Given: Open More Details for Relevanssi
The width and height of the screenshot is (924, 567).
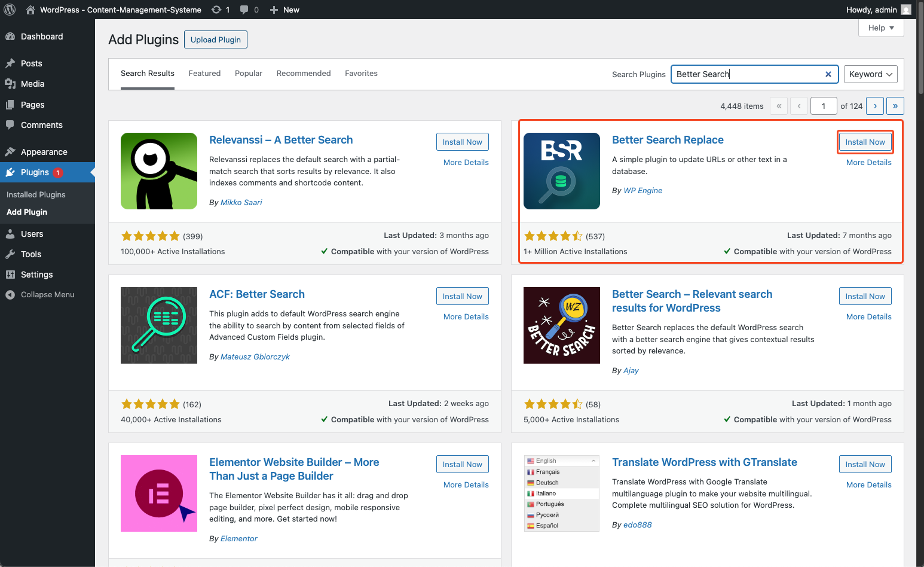Looking at the screenshot, I should pos(466,163).
